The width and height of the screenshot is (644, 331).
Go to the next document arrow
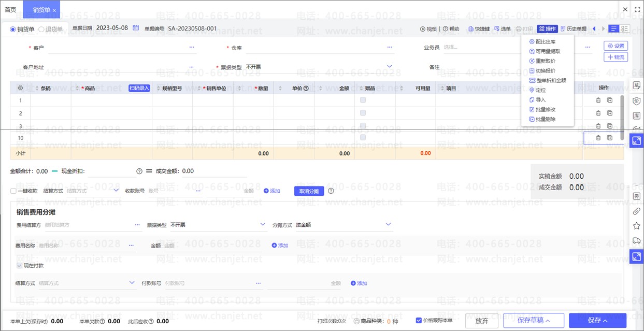pyautogui.click(x=603, y=29)
